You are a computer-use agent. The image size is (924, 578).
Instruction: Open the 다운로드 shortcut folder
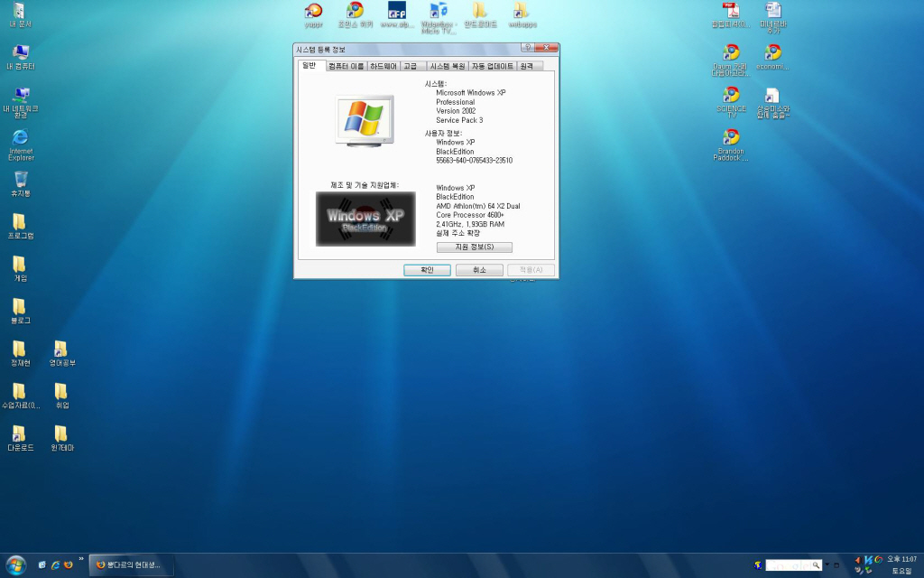click(x=21, y=439)
